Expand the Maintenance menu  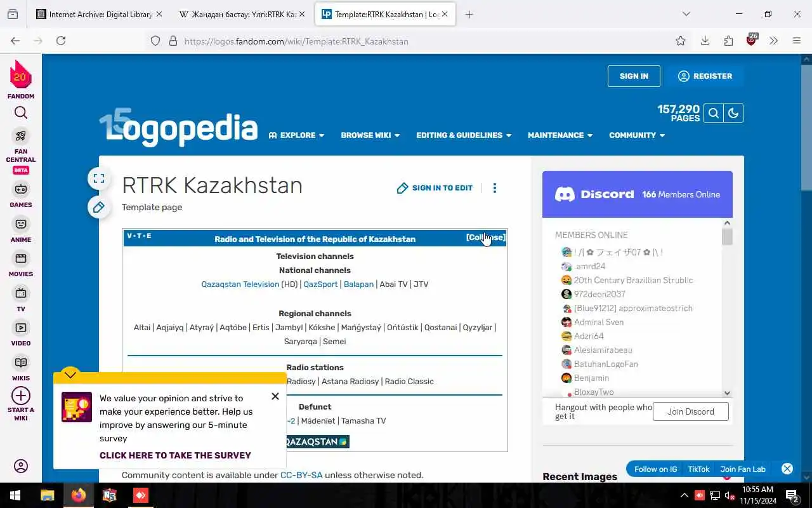point(560,135)
